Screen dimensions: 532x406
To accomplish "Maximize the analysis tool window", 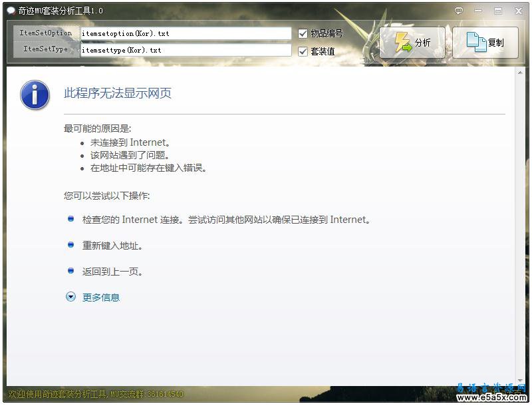I will [x=498, y=11].
